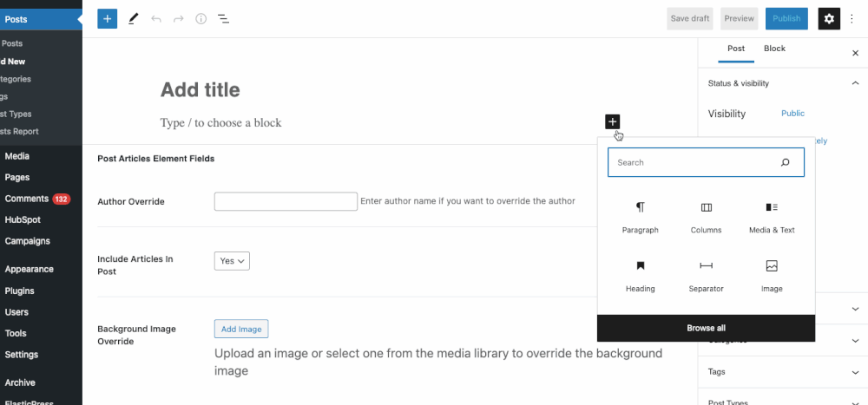
Task: Insert an Image block
Action: pos(772,276)
